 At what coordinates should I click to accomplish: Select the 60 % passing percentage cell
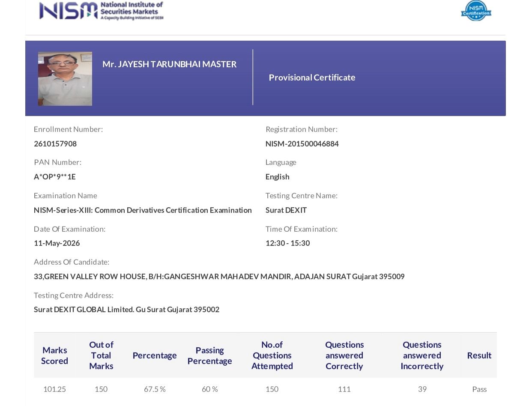tap(210, 389)
